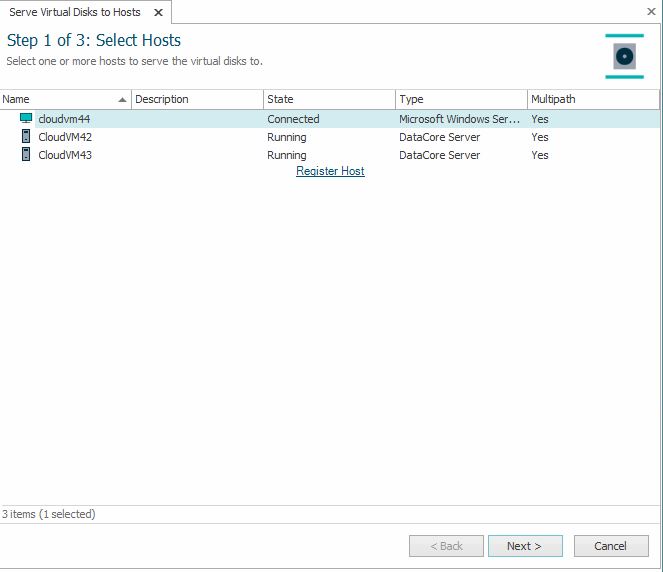Image resolution: width=663 pixels, height=572 pixels.
Task: Click the virtual disk wizard icon
Action: [624, 56]
